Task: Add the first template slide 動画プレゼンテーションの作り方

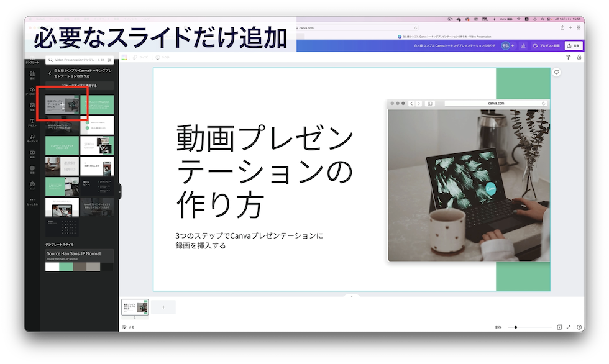Action: coord(62,104)
